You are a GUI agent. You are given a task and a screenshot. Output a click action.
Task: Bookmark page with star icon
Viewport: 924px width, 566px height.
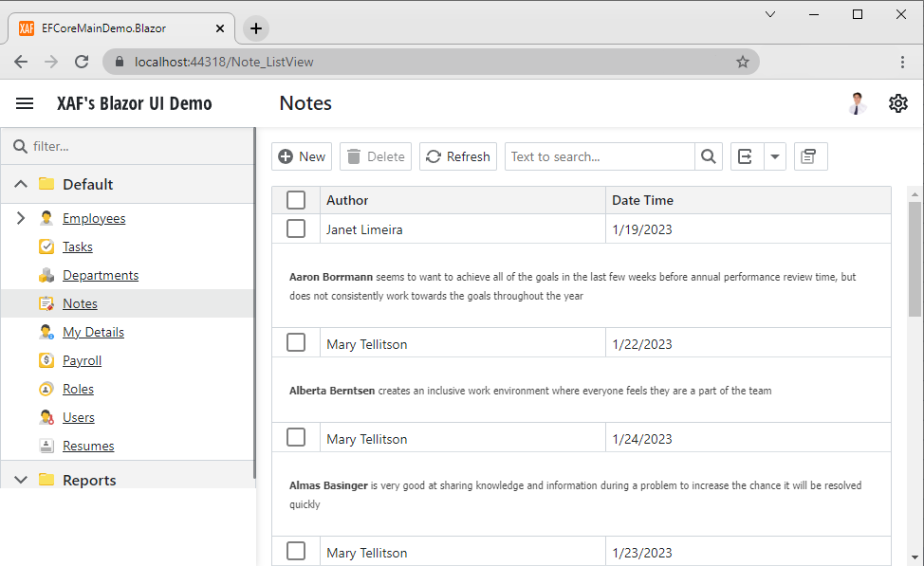click(x=743, y=62)
